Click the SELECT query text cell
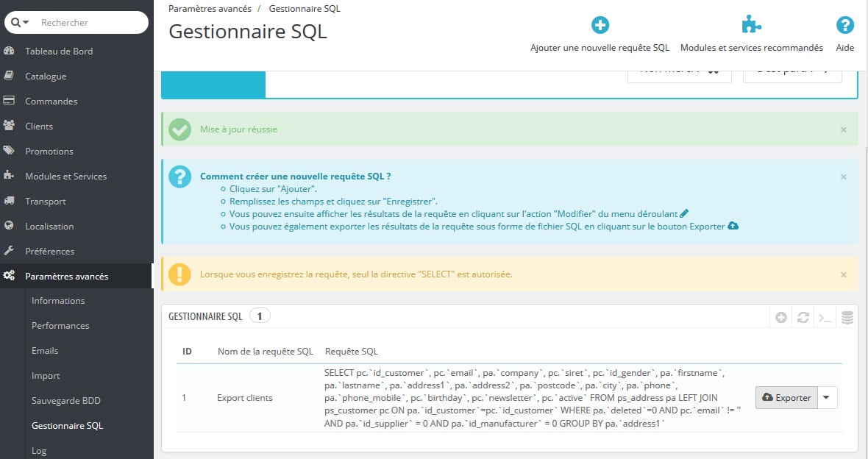 tap(533, 397)
